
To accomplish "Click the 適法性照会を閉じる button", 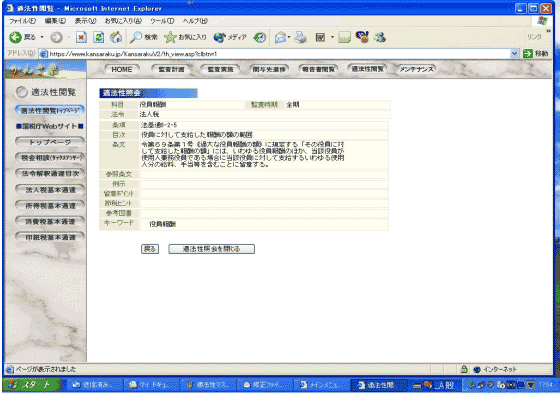I will pyautogui.click(x=211, y=249).
